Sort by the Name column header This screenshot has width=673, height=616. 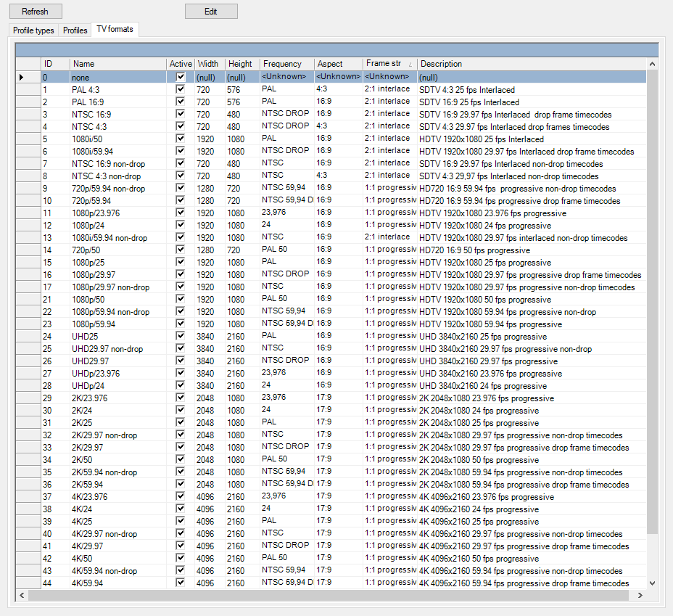pos(118,64)
